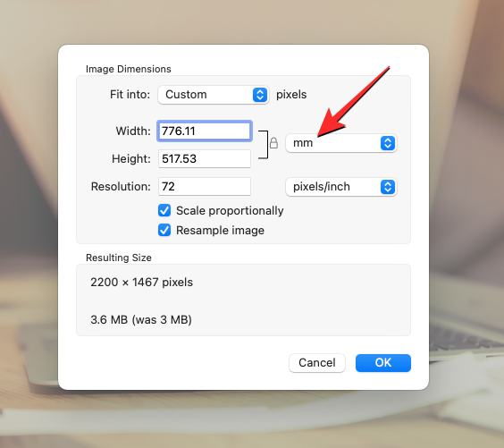The width and height of the screenshot is (504, 448).
Task: Confirm with the OK button
Action: tap(383, 363)
